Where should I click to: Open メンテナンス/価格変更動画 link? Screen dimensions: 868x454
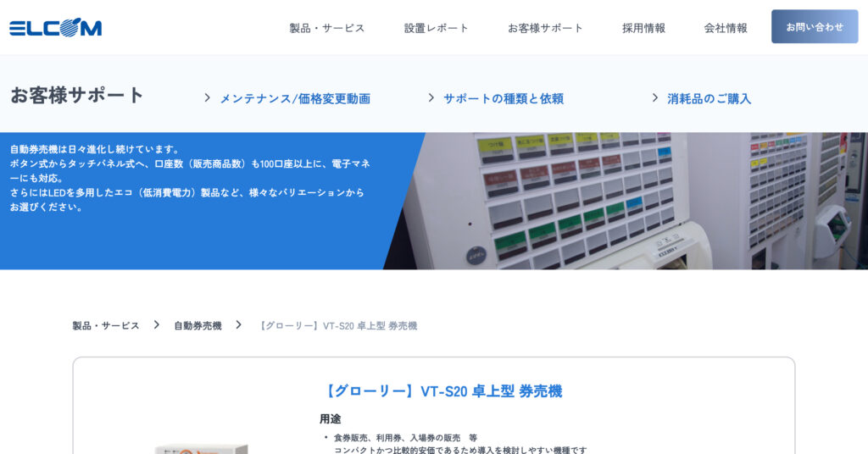pos(295,98)
